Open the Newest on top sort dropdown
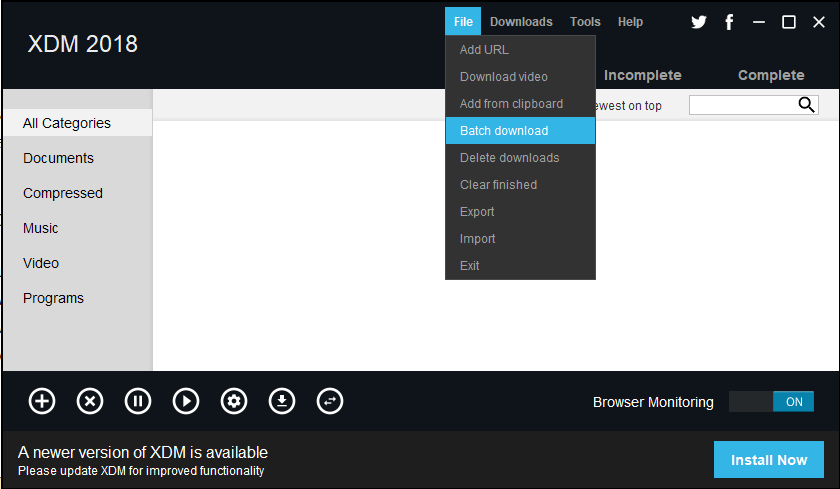The width and height of the screenshot is (840, 489). point(629,106)
